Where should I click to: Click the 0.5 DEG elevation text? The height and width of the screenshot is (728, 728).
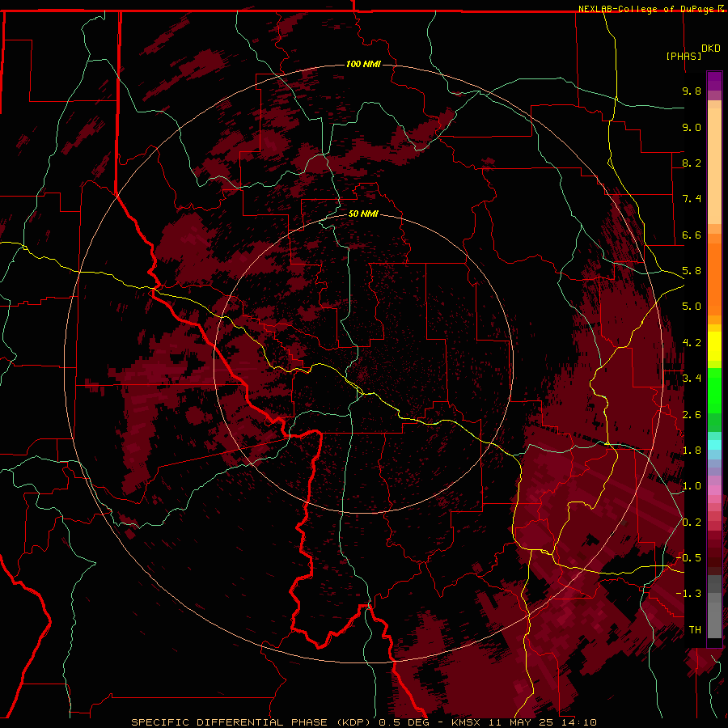click(x=404, y=722)
